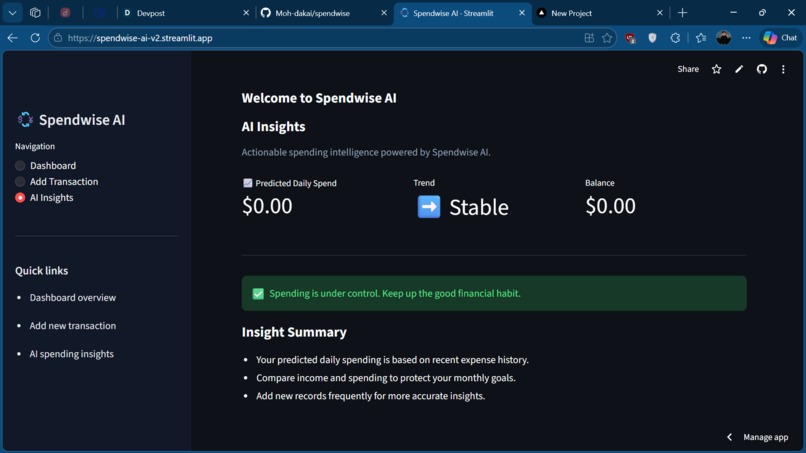Open the favorites list icon
The image size is (806, 453).
pos(701,38)
